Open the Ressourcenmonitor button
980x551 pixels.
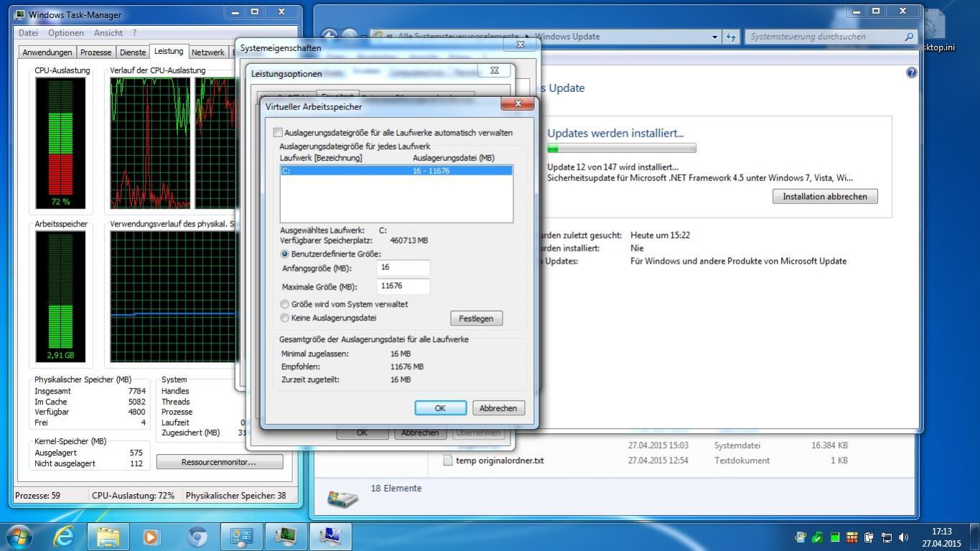pyautogui.click(x=219, y=462)
